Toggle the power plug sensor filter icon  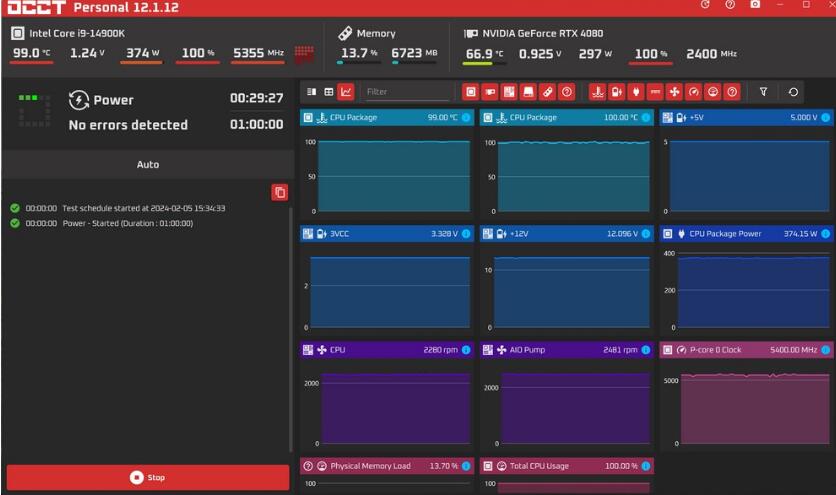636,92
